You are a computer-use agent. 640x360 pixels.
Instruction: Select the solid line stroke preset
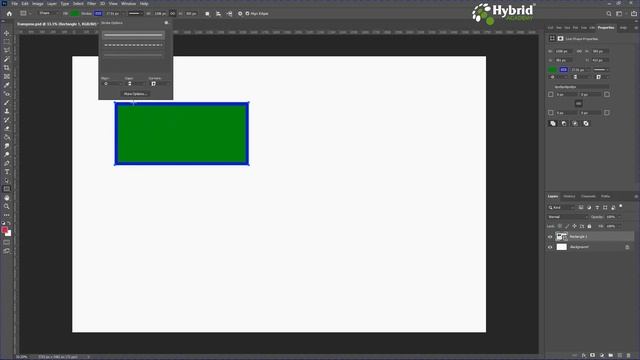pos(133,36)
